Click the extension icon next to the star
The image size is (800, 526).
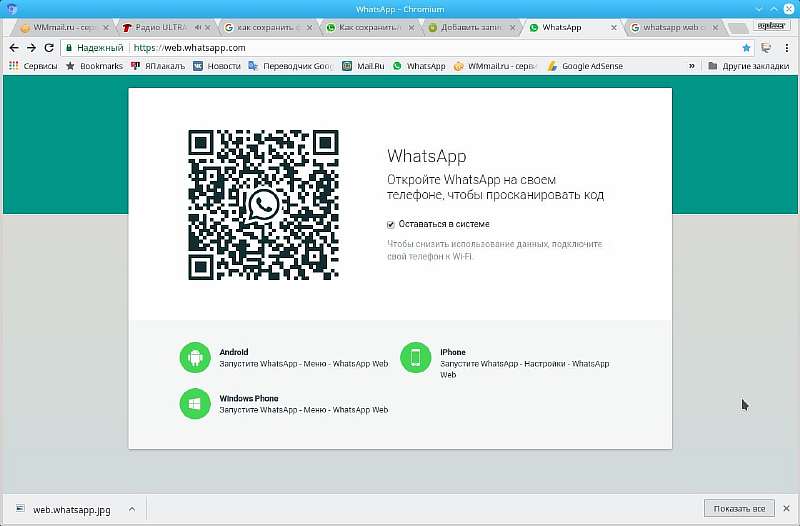pos(766,48)
